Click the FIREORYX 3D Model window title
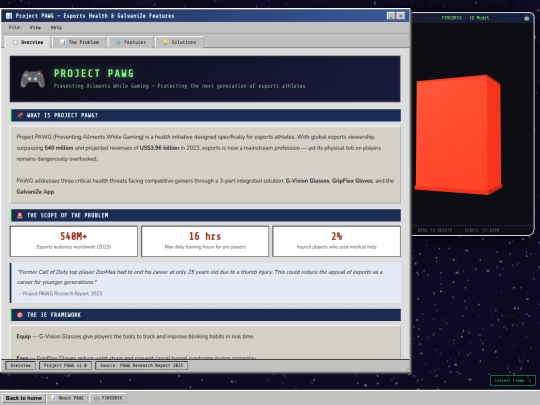 465,18
